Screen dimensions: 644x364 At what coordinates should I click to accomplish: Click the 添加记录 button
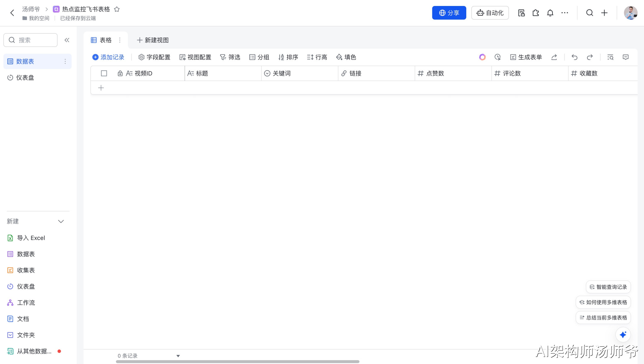108,57
